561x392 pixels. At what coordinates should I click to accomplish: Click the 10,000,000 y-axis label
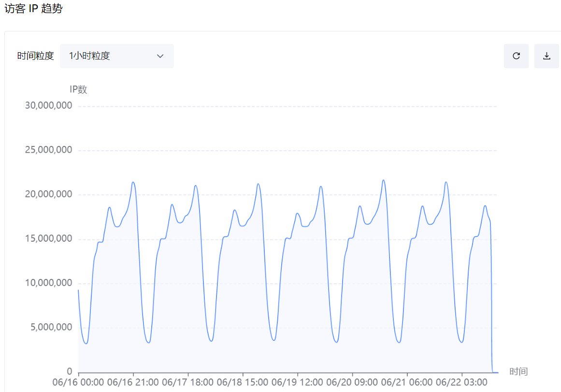coord(49,283)
